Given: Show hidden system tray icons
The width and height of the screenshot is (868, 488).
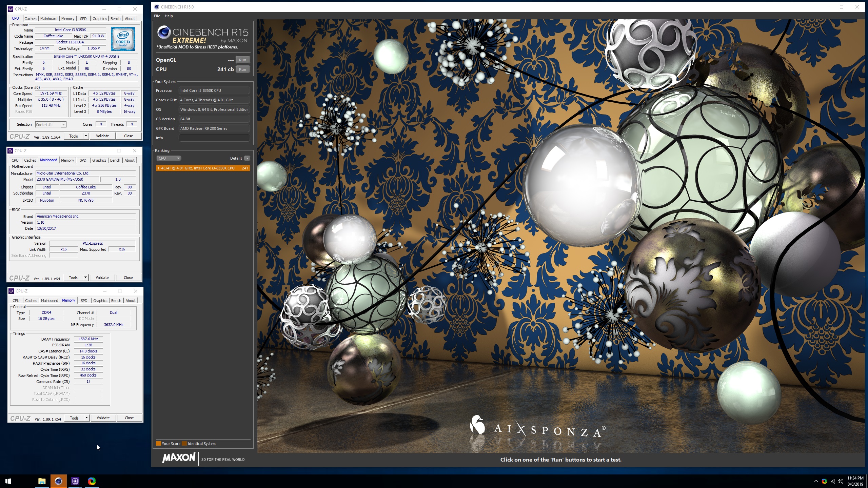Looking at the screenshot, I should point(816,481).
